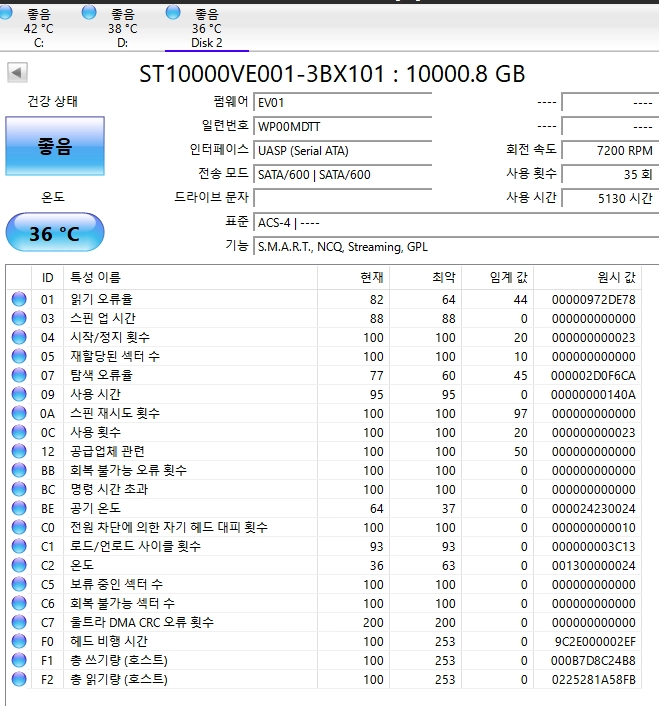
Task: Click the status orb for row 03 스핀 업 시간
Action: [x=19, y=318]
